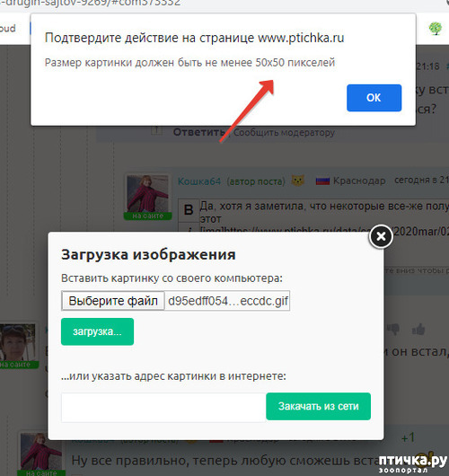Click the thumbs down rating icon
The height and width of the screenshot is (476, 449).
393,329
